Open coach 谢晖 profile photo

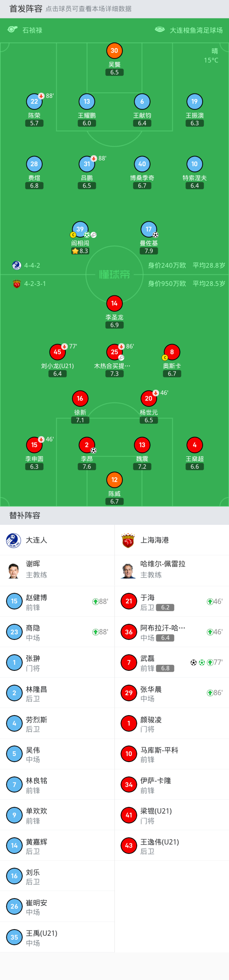pyautogui.click(x=14, y=570)
